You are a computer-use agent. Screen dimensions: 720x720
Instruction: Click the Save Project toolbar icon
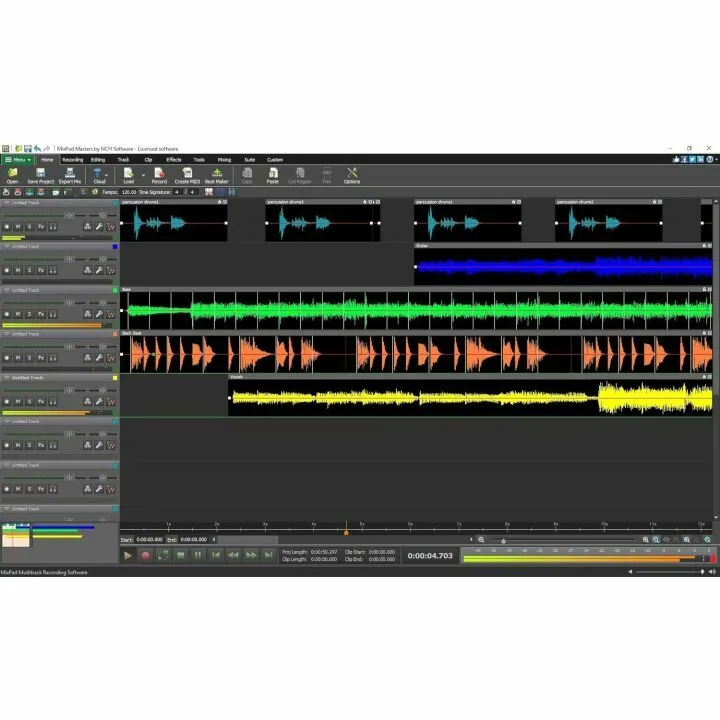coord(40,175)
